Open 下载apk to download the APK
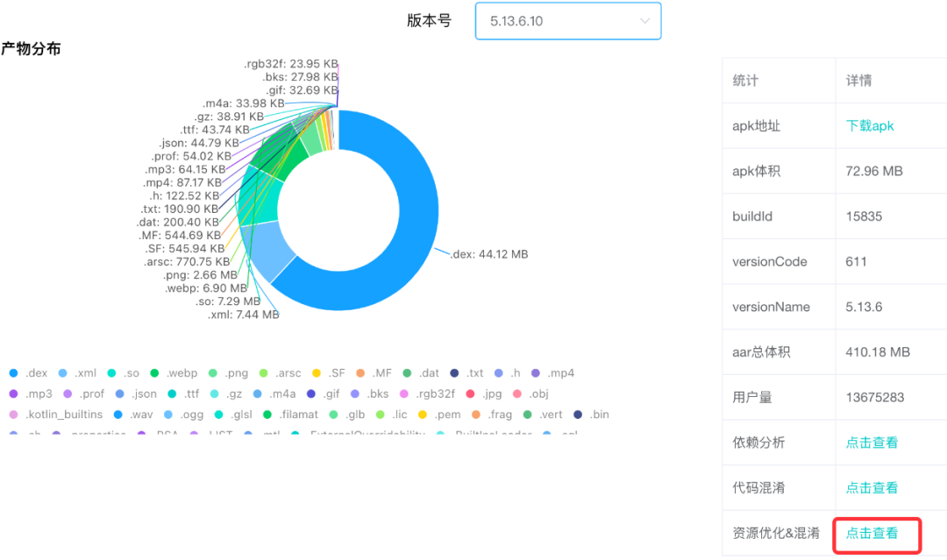 870,125
